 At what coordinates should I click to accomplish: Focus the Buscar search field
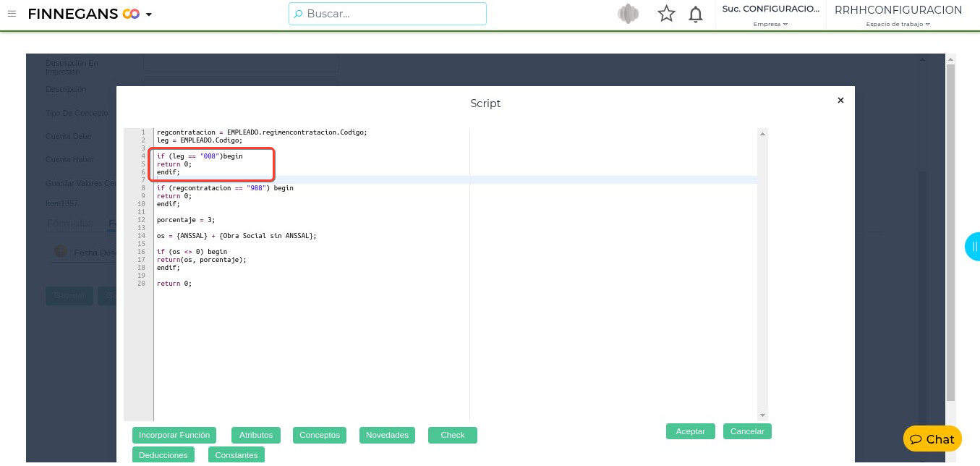tap(388, 14)
